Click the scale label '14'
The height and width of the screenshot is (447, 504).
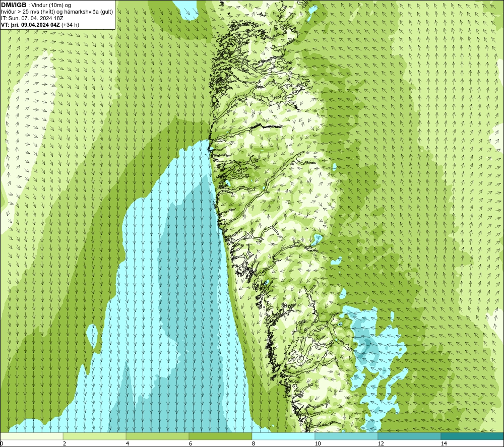444,443
